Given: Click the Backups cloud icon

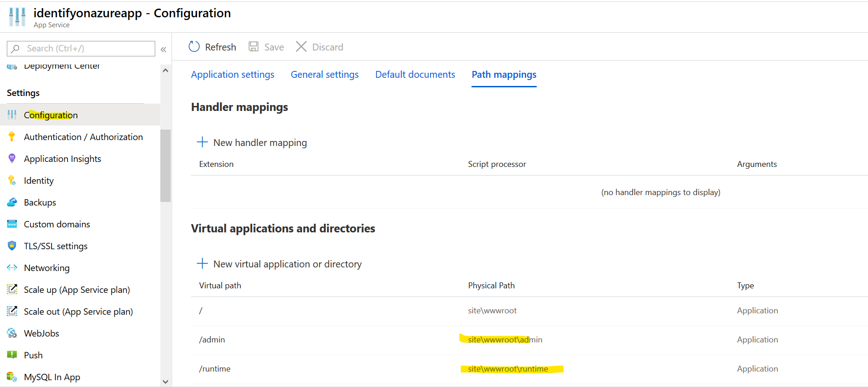Looking at the screenshot, I should click(12, 202).
